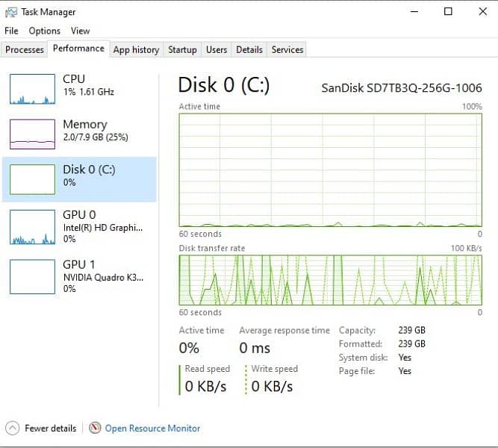
Task: Select the Memory usage graph thumbnail
Action: click(32, 134)
